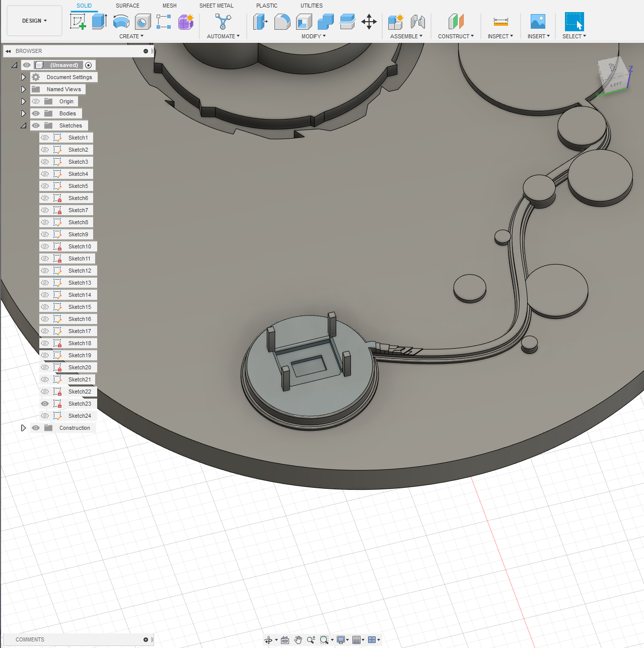
Task: Open the Surface tab
Action: [127, 6]
